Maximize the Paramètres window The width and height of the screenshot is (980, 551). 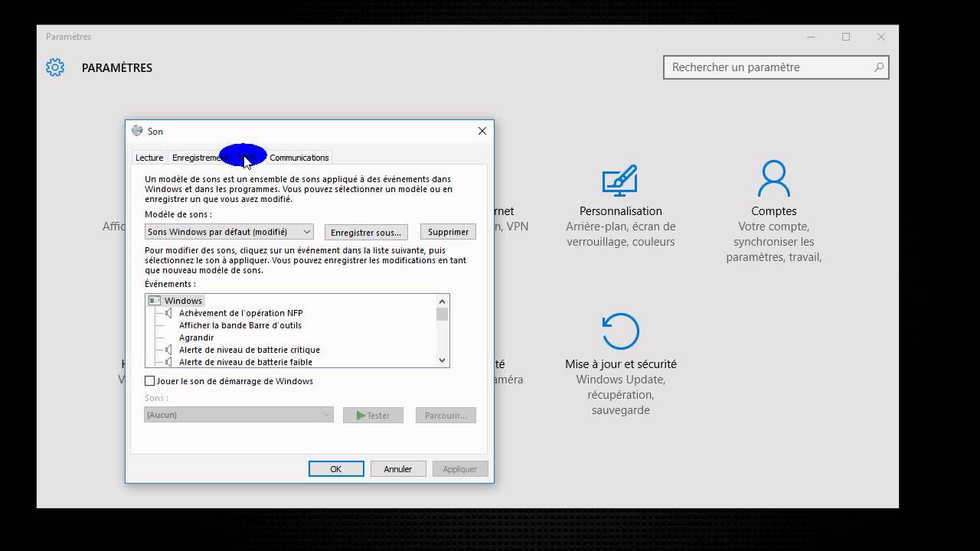846,37
